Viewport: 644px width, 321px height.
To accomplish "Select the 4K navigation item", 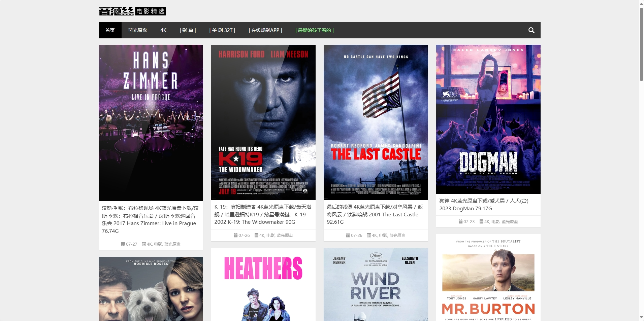I will tap(163, 30).
